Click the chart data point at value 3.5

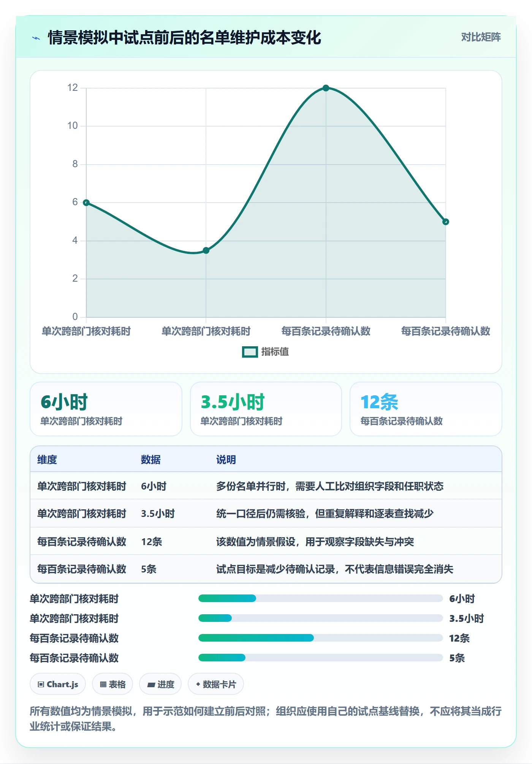click(x=206, y=250)
